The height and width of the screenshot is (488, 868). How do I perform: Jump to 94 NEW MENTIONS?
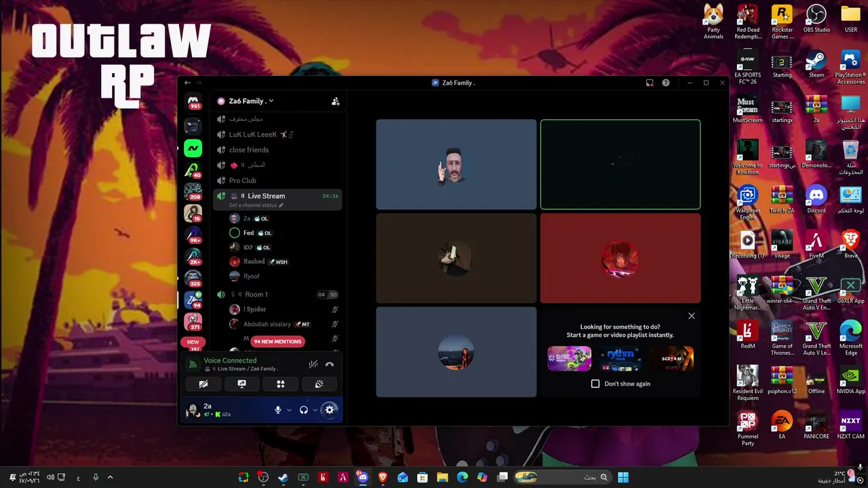pos(277,342)
